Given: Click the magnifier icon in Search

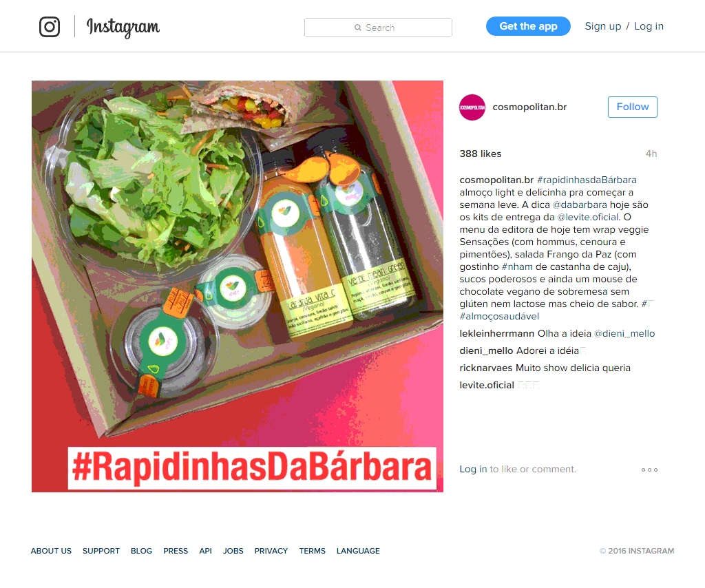Looking at the screenshot, I should point(358,28).
